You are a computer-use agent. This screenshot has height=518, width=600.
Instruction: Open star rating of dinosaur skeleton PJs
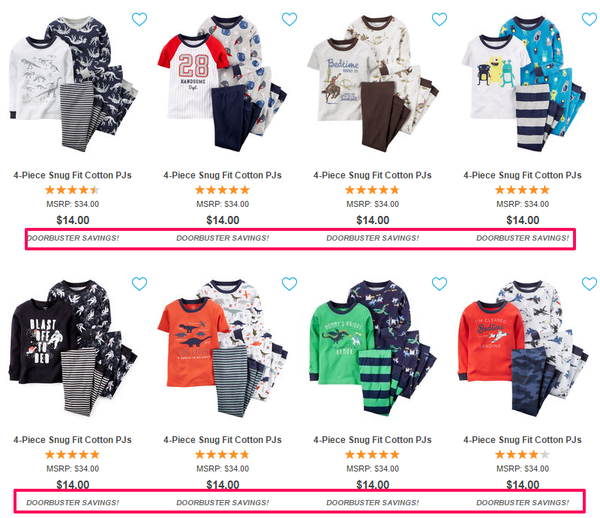[x=72, y=190]
